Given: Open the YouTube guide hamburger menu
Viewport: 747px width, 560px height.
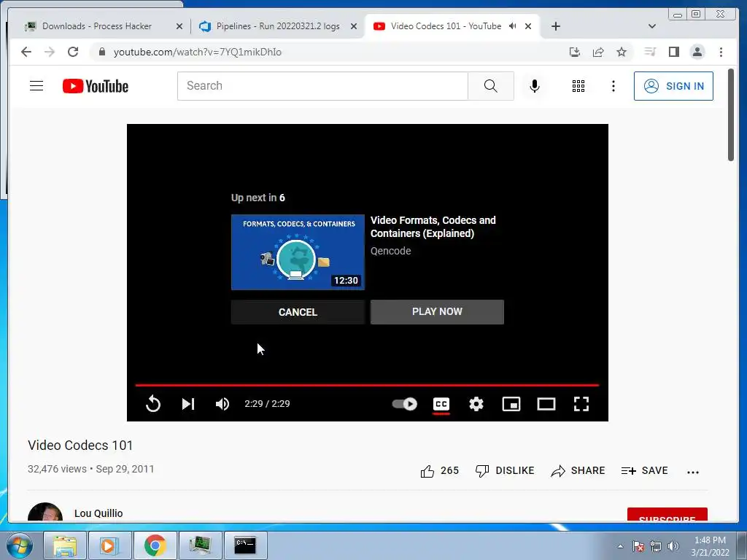Looking at the screenshot, I should point(36,86).
